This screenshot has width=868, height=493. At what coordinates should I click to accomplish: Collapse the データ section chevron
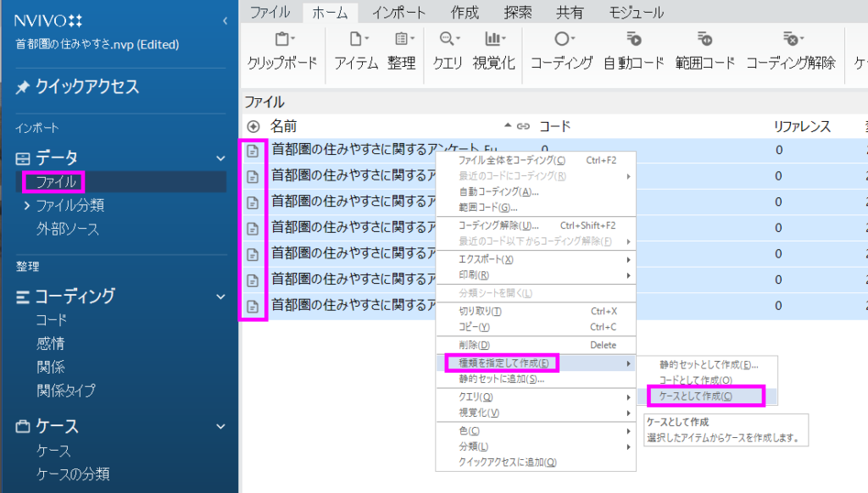click(221, 158)
